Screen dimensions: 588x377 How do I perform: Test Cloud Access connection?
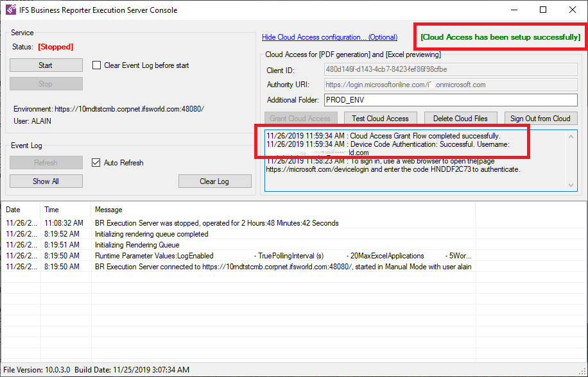pyautogui.click(x=380, y=119)
